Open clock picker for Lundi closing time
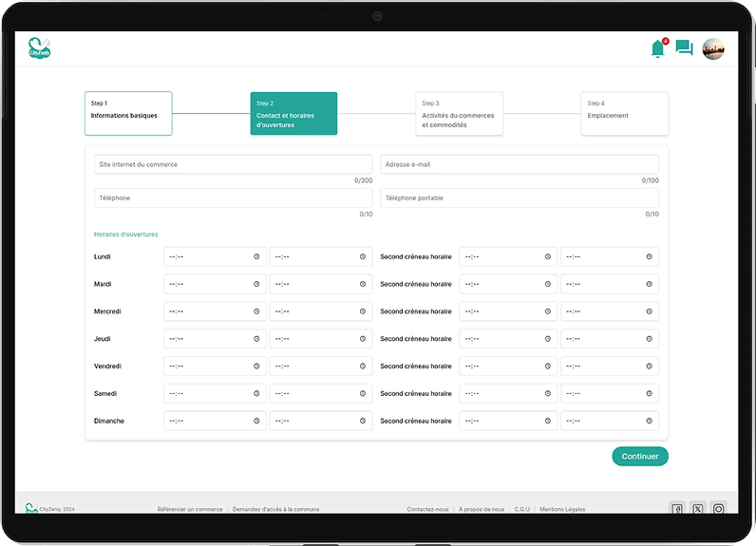This screenshot has width=756, height=546. point(363,256)
